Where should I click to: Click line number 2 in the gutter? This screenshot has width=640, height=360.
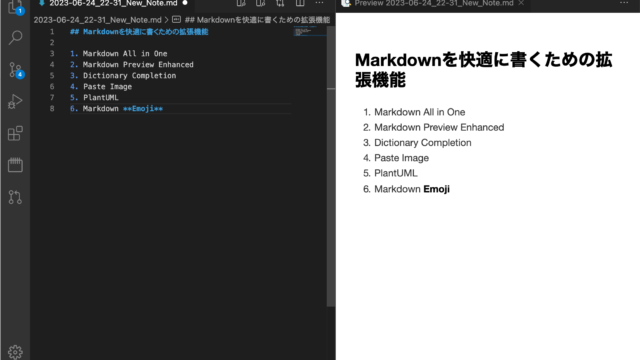52,42
